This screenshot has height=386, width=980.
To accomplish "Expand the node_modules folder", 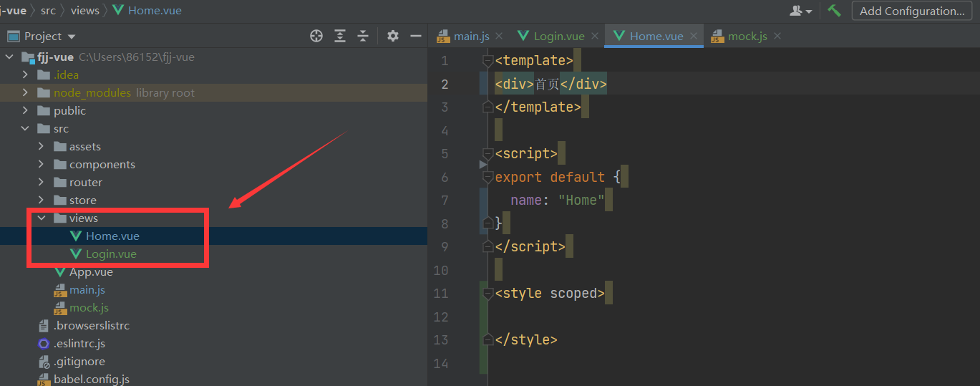I will click(x=25, y=92).
